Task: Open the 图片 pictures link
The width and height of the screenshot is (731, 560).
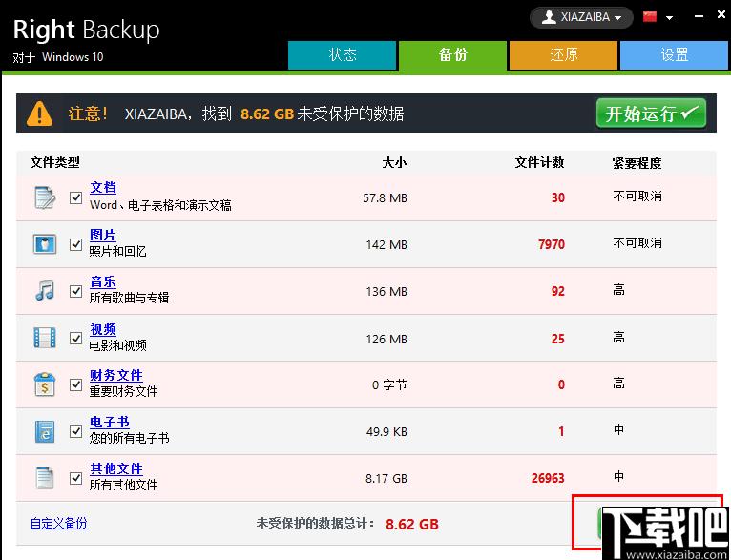Action: coord(103,235)
